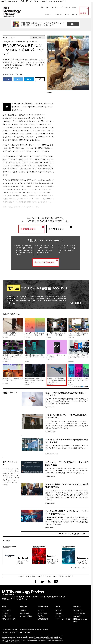The width and height of the screenshot is (93, 644).
Task: Open 購読のご案内 in top navigation
Action: click(x=45, y=7)
